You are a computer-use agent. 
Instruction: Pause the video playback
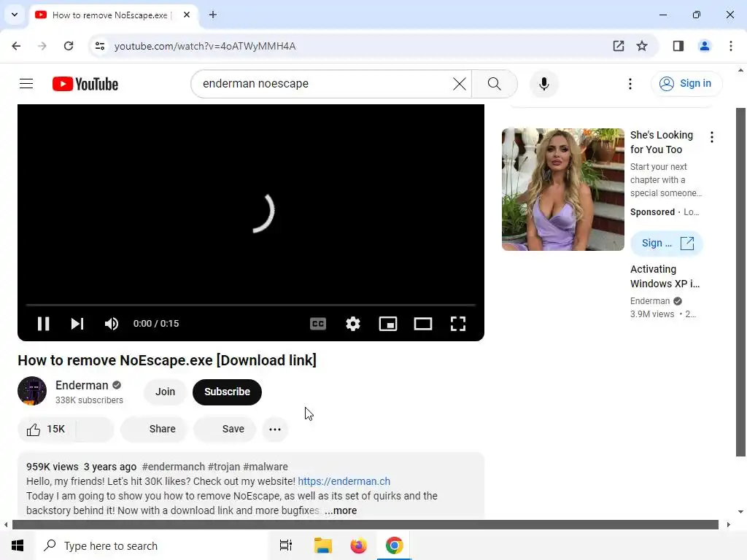[x=43, y=324]
